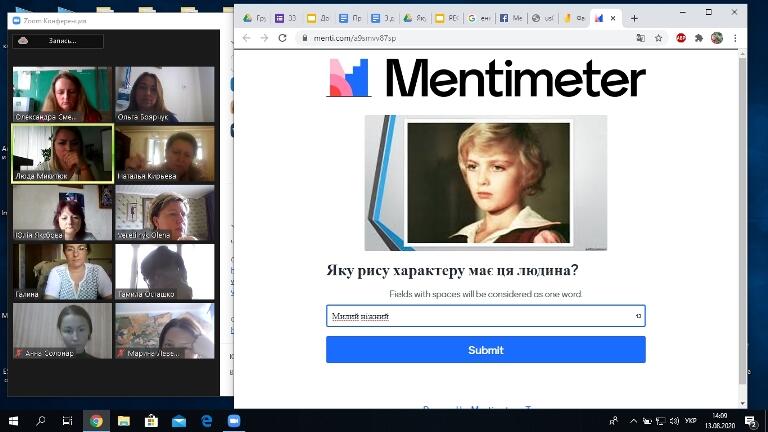Open the Chrome three-dot menu
The image size is (768, 432).
tap(735, 38)
